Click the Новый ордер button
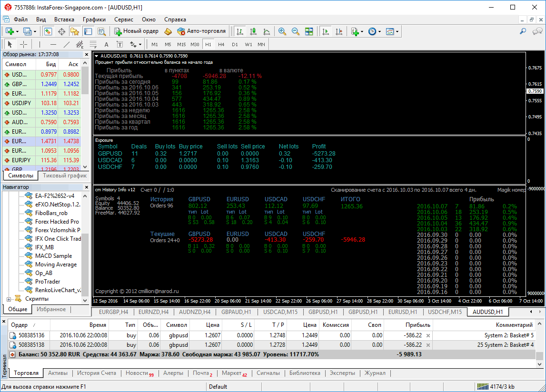546x392 pixels. pos(137,31)
